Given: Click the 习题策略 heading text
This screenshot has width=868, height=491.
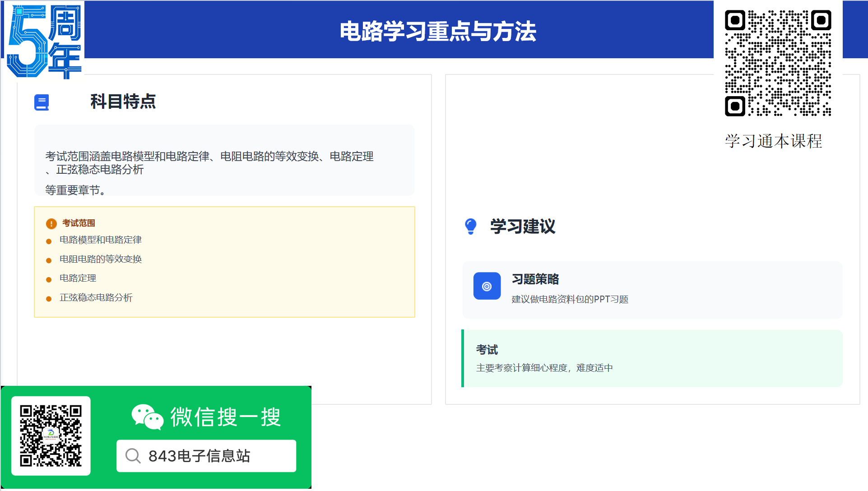Looking at the screenshot, I should (535, 279).
